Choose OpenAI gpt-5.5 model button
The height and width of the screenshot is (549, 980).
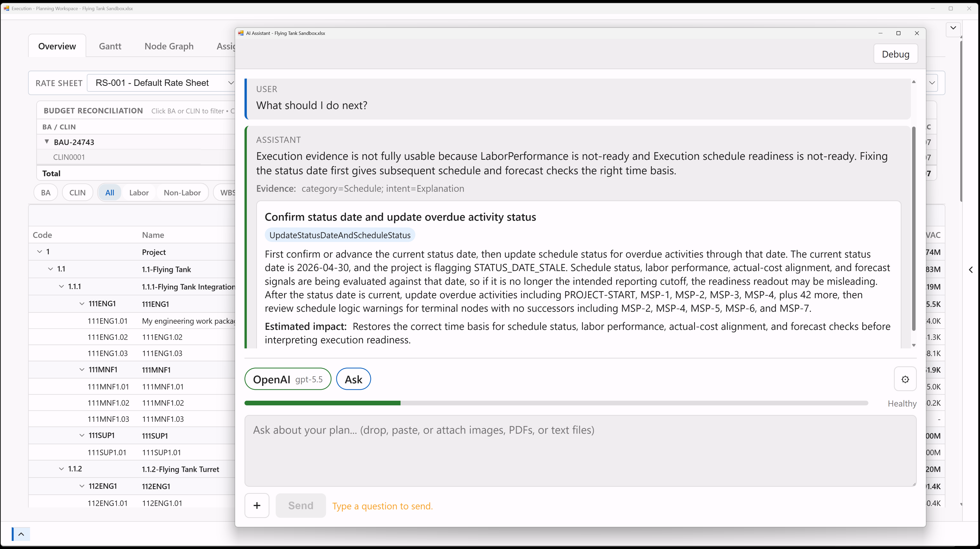pyautogui.click(x=288, y=379)
